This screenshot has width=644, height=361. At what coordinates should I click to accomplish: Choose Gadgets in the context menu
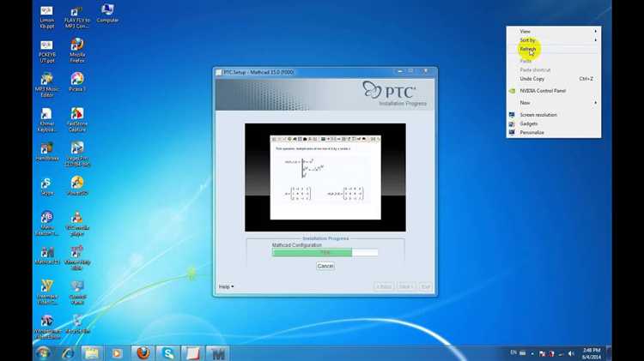click(x=554, y=123)
